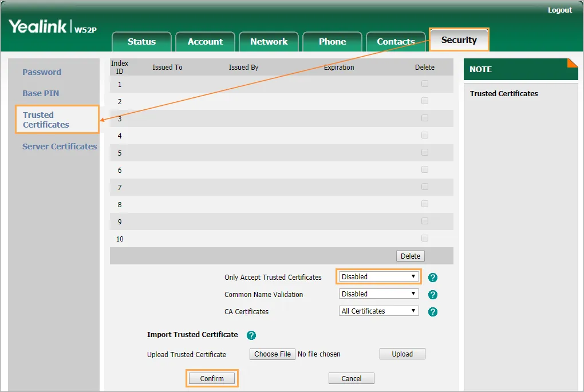Open the Base PIN page
Viewport: 584px width, 392px height.
pyautogui.click(x=41, y=93)
